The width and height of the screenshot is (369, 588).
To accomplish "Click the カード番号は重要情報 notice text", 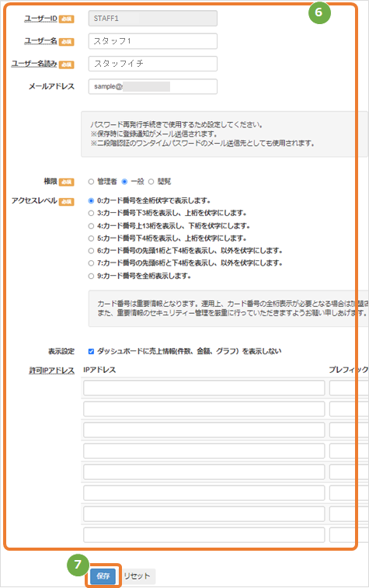I will click(231, 308).
